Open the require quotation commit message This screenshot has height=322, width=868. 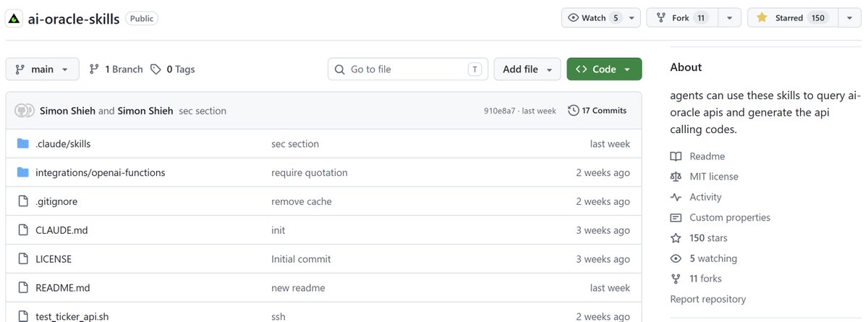tap(310, 173)
